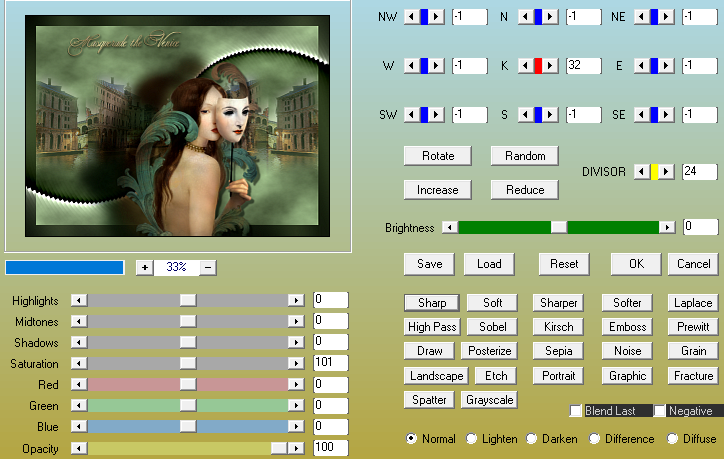This screenshot has height=459, width=724.
Task: Click the S left arrow
Action: 525,115
